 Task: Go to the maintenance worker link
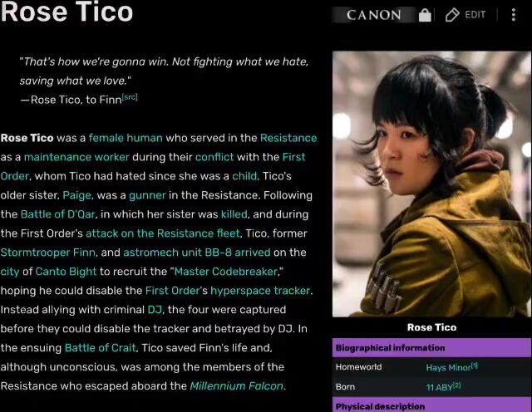coord(76,157)
